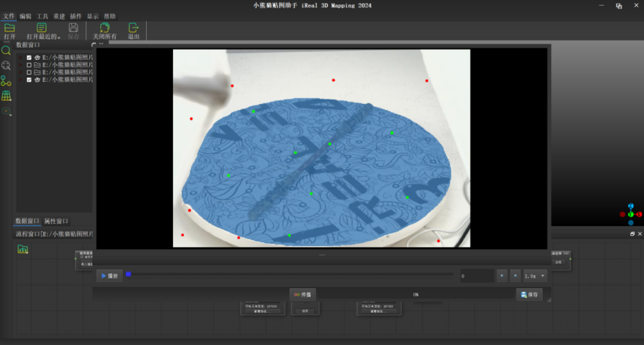Expand the fourth tree row's red arrow
The width and height of the screenshot is (644, 345).
[21, 79]
